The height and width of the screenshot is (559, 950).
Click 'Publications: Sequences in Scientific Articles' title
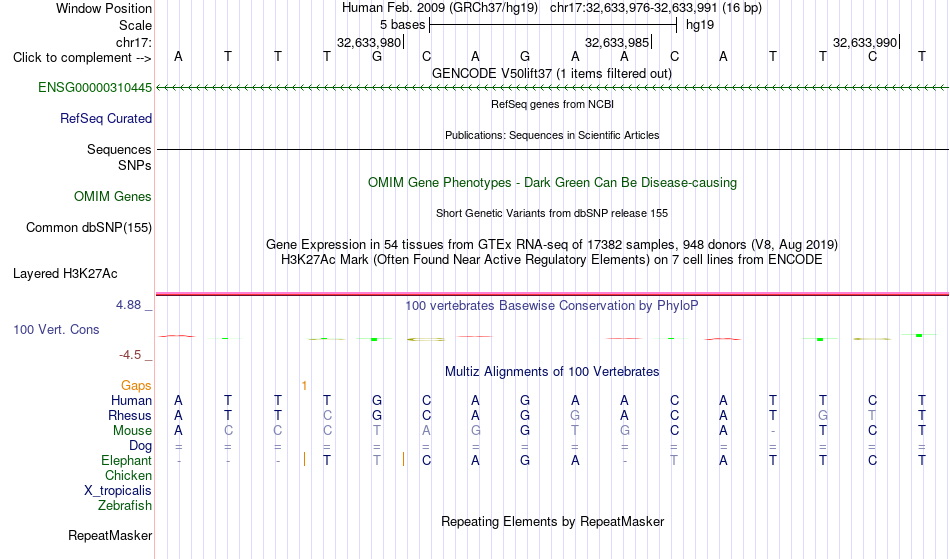click(552, 135)
